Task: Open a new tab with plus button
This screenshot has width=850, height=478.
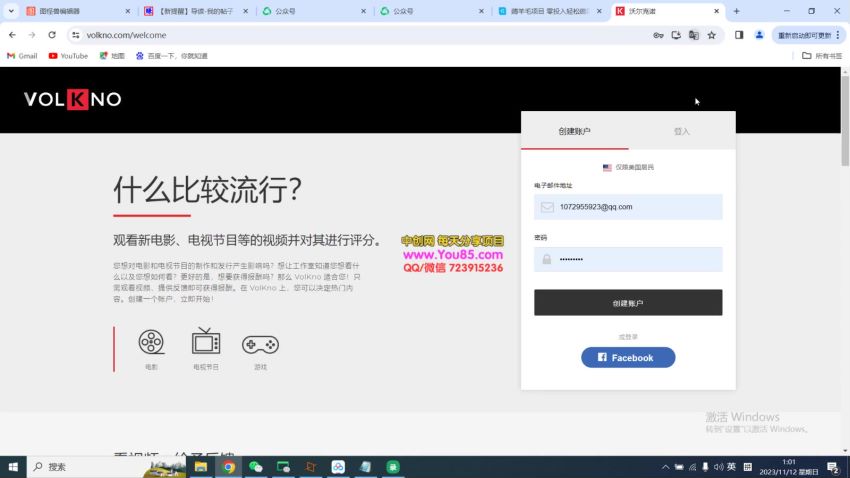Action: click(x=736, y=11)
